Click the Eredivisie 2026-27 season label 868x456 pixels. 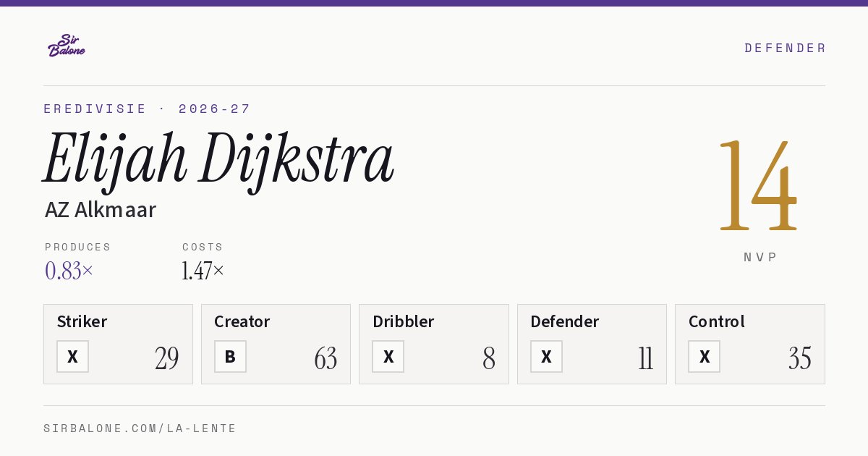tap(147, 109)
